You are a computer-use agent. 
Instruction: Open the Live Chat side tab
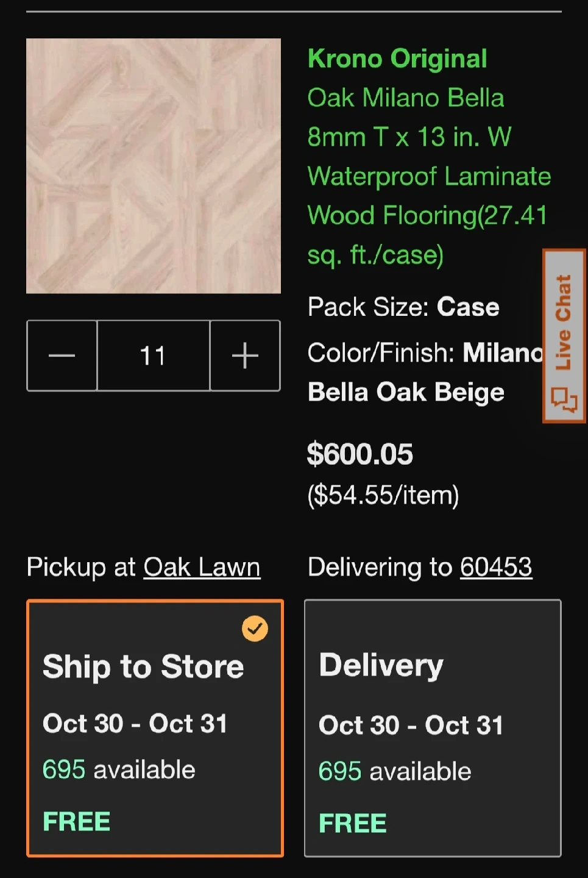click(564, 335)
